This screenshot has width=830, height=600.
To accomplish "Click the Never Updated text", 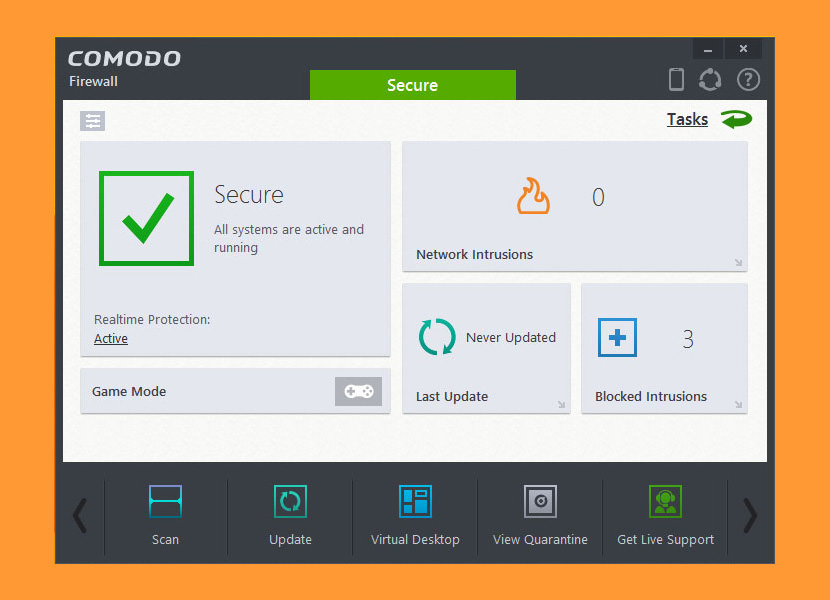I will [511, 337].
